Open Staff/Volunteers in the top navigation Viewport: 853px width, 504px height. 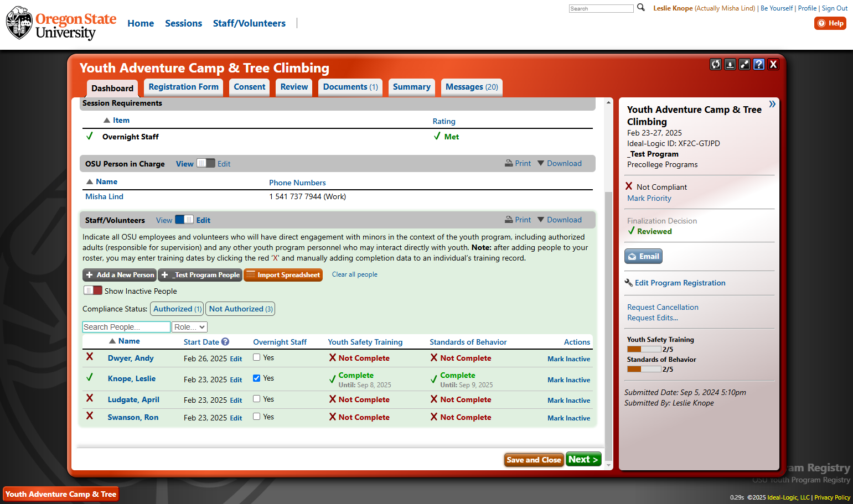click(x=250, y=23)
